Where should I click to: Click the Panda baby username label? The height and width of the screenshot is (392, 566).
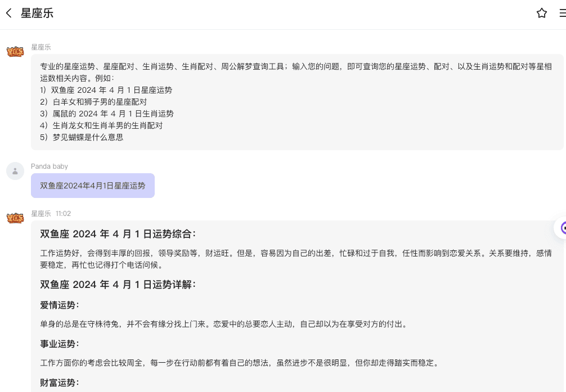click(50, 166)
